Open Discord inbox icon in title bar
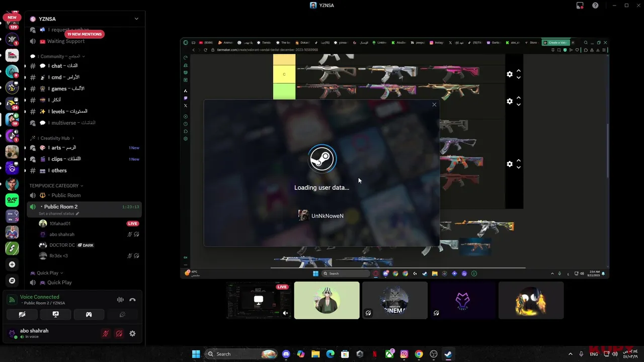 coord(580,6)
